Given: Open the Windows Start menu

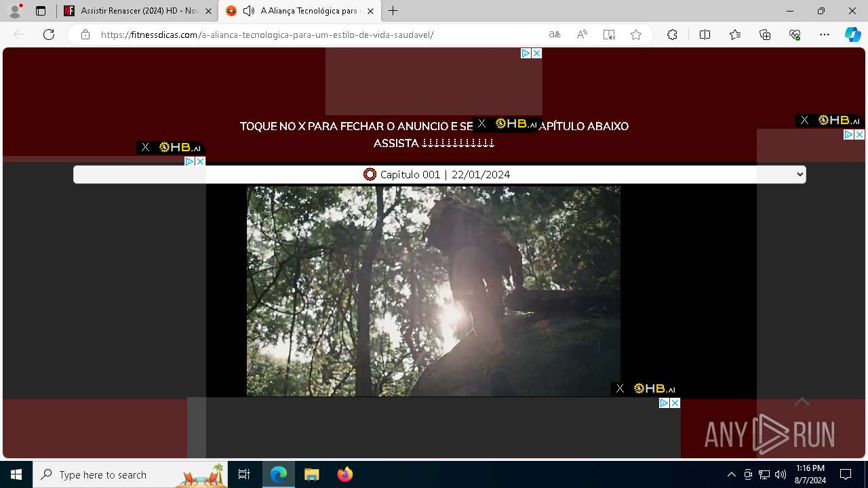Looking at the screenshot, I should tap(16, 474).
